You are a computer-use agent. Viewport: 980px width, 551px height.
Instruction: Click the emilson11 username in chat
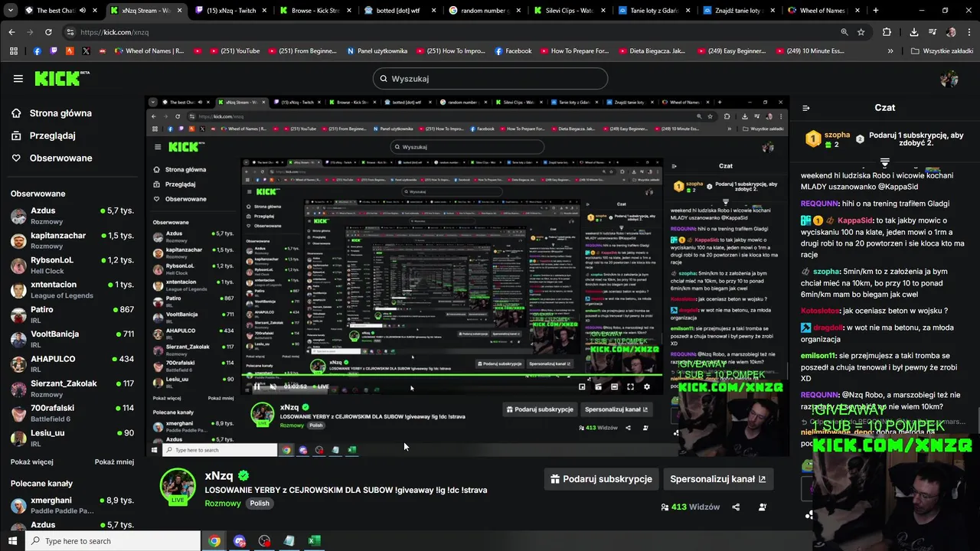818,356
